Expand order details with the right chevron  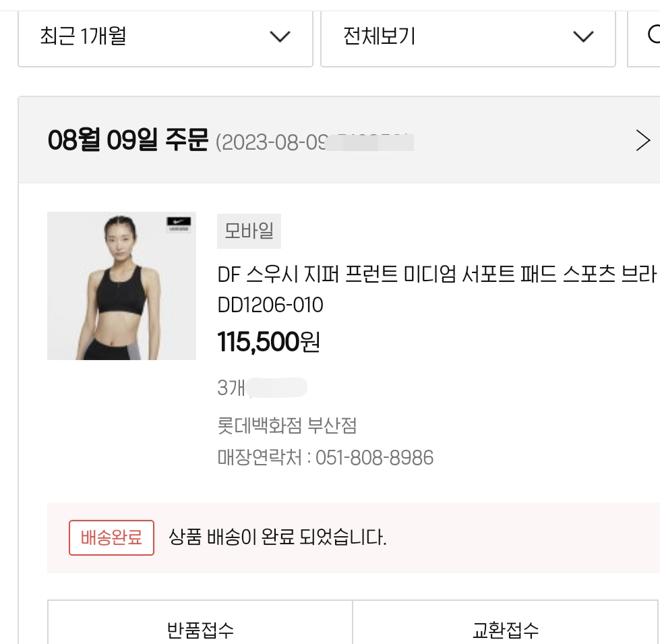click(643, 140)
